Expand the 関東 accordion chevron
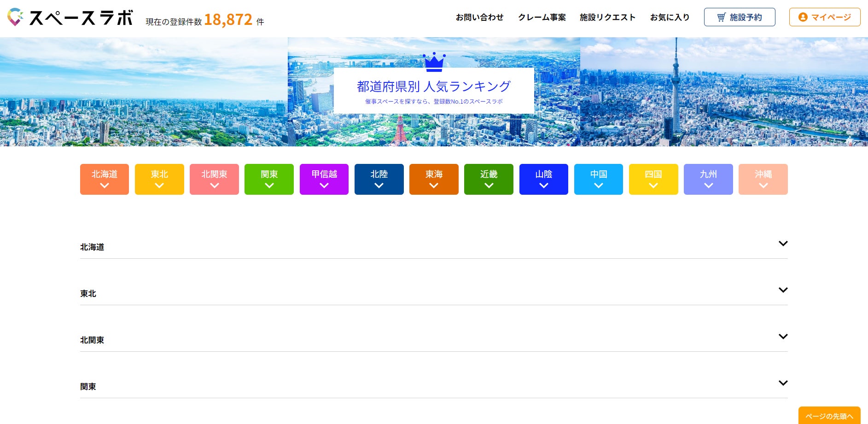Screen dimensions: 868x424 (783, 383)
